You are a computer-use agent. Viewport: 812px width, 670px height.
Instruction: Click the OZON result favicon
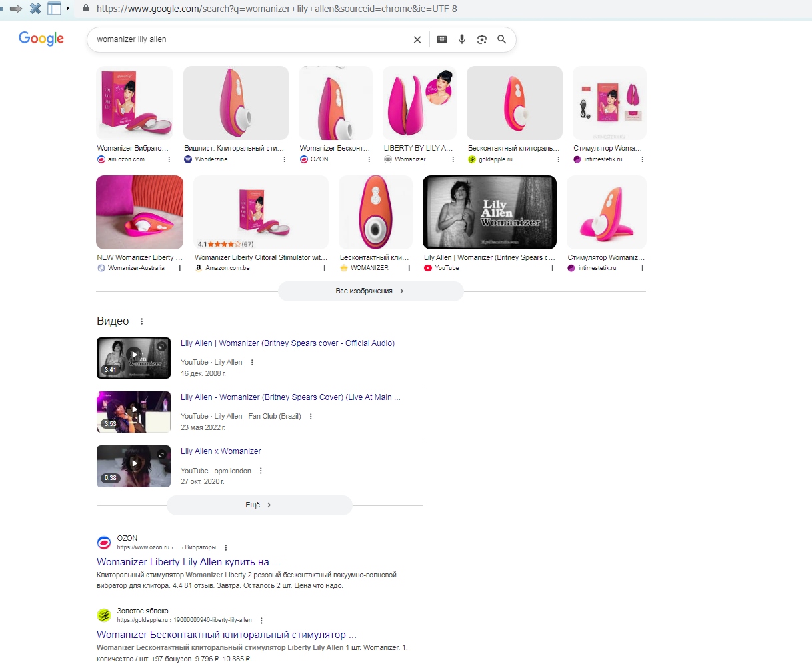104,542
